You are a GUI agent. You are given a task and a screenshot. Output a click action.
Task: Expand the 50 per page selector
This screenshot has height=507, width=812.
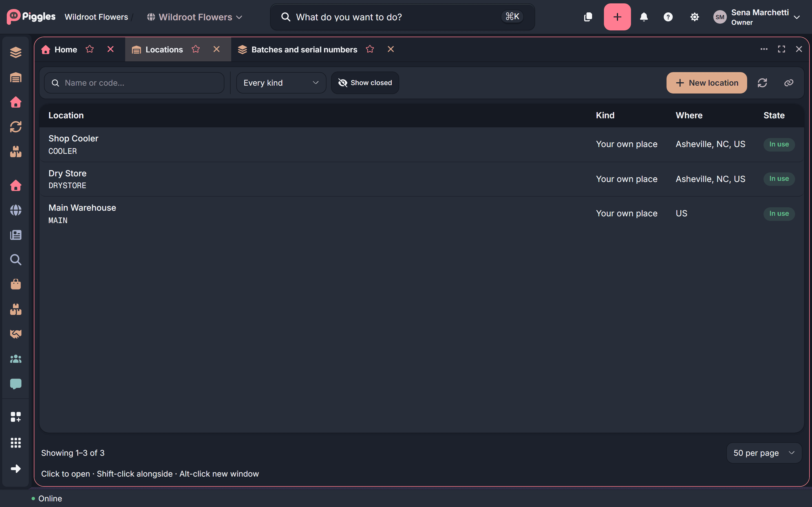(764, 453)
